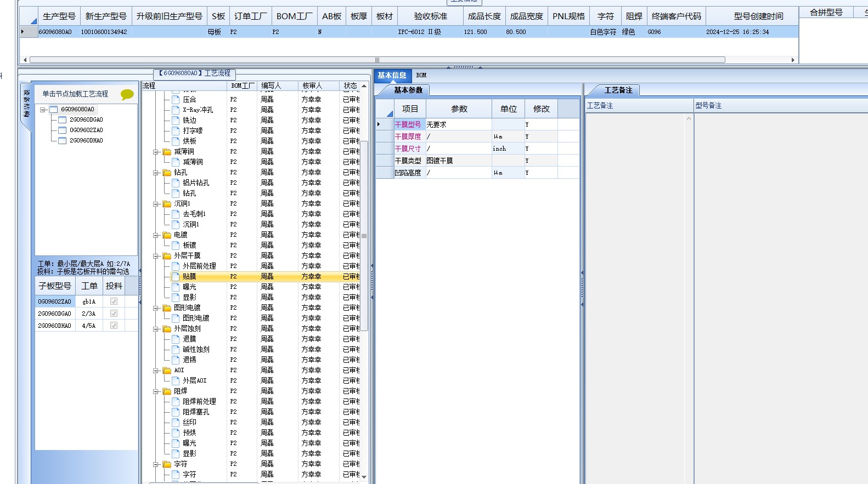The image size is (868, 484).
Task: Collapse the 沉铜1 folder node
Action: click(156, 204)
